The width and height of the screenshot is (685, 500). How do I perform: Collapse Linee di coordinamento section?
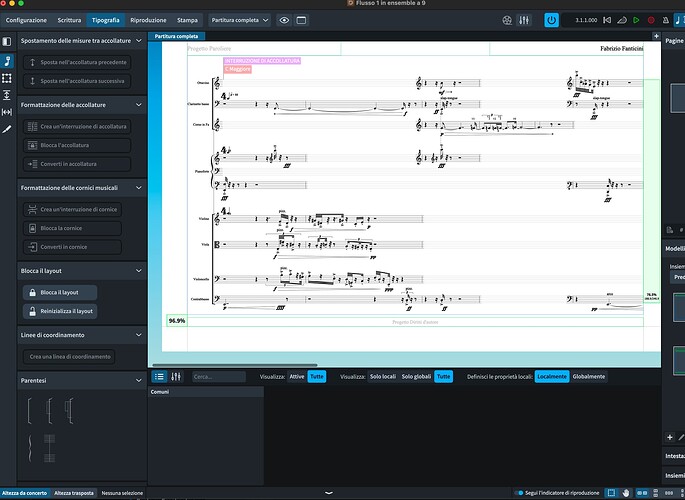[x=138, y=335]
